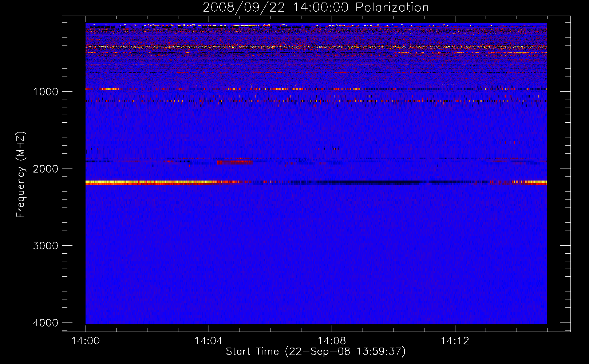The width and height of the screenshot is (589, 364).
Task: Click the 1000 frequency tick label
Action: (x=46, y=91)
